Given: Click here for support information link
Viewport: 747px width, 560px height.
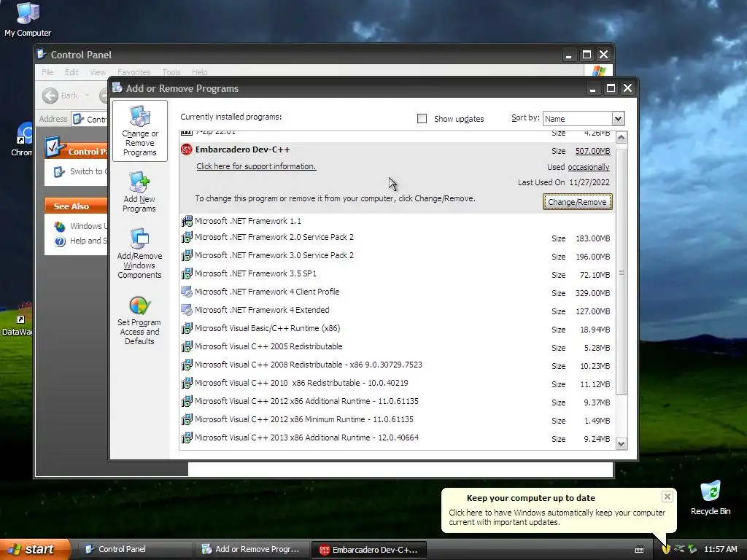Looking at the screenshot, I should 256,166.
